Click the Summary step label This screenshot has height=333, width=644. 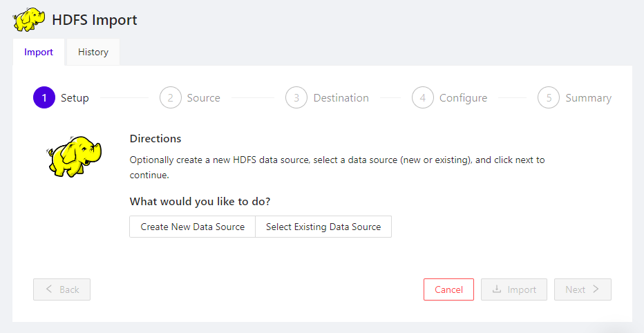coord(588,98)
